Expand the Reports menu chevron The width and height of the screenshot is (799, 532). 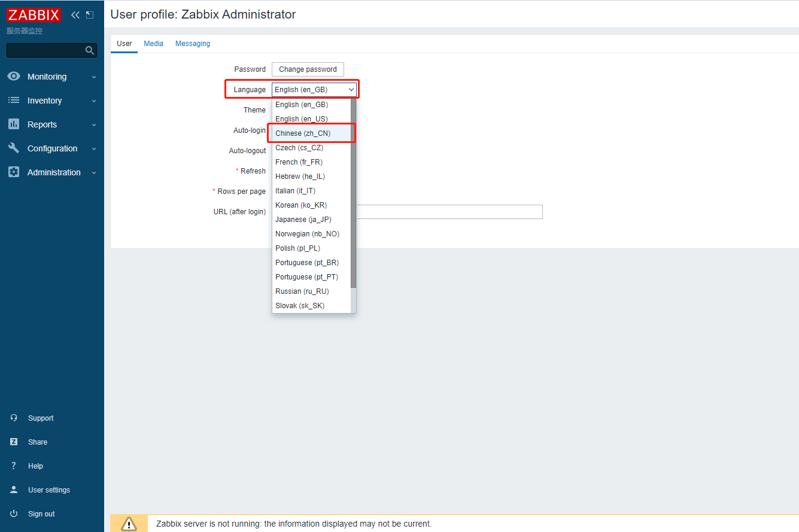click(94, 125)
